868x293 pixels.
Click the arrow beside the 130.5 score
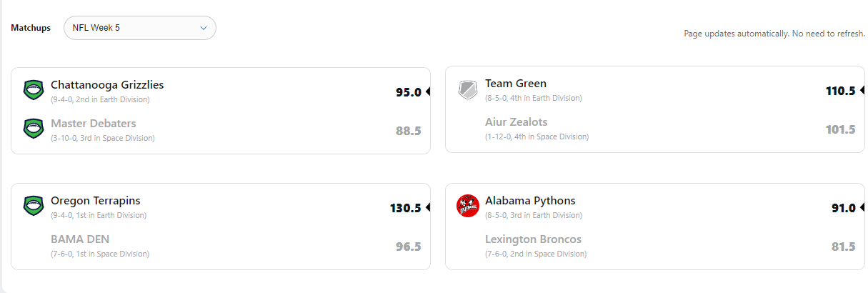(x=428, y=207)
